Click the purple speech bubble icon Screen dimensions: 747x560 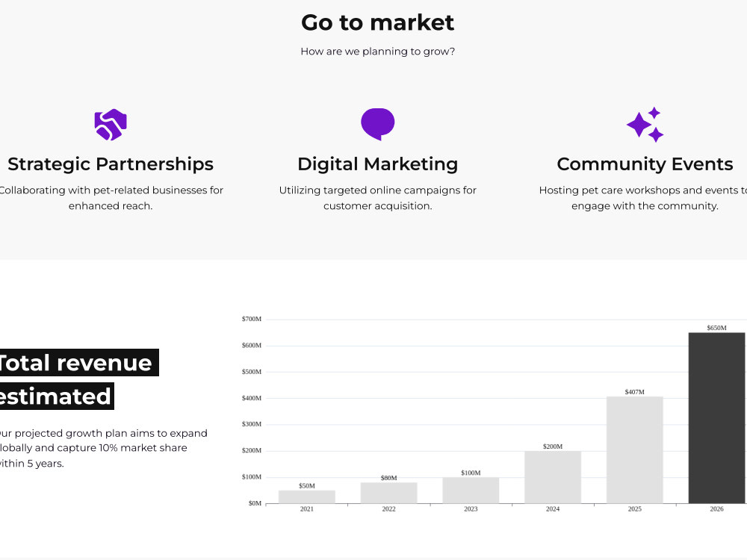pos(378,124)
